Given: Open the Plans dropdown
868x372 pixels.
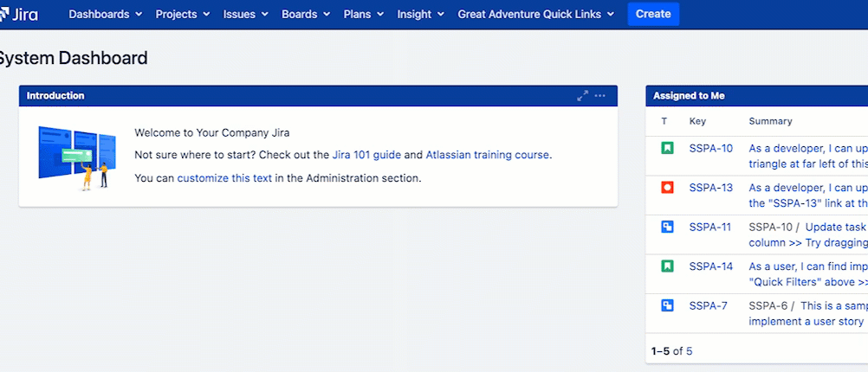Looking at the screenshot, I should (x=364, y=15).
